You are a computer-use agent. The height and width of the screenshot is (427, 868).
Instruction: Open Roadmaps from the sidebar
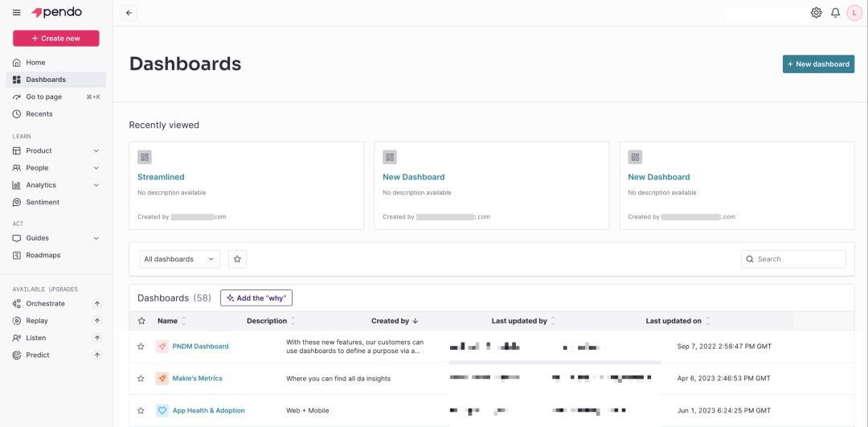click(x=43, y=256)
